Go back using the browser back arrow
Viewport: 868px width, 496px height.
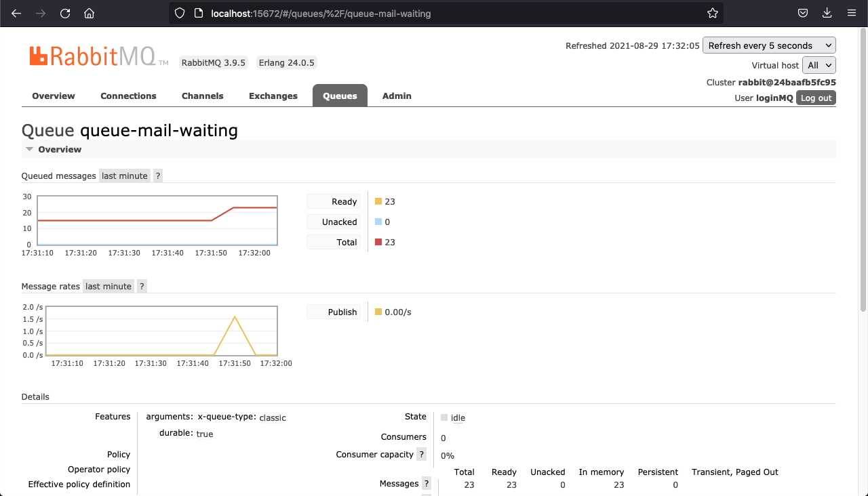[x=16, y=13]
